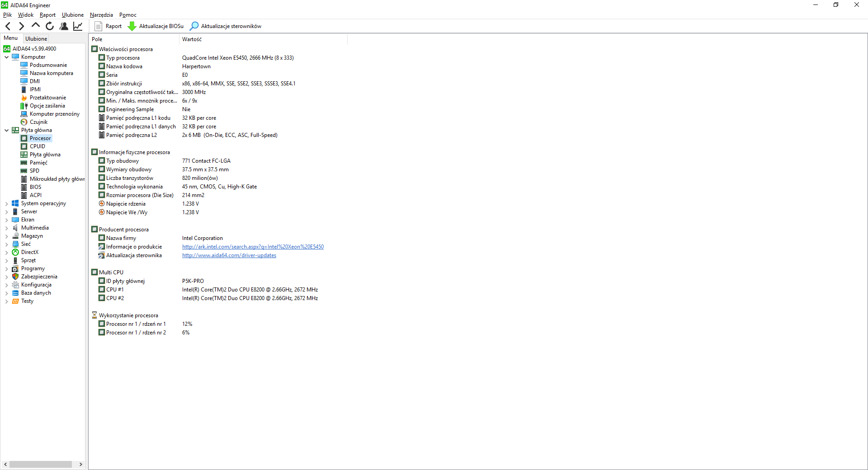
Task: Click the tree panel horizontal scrollbar
Action: point(41,464)
